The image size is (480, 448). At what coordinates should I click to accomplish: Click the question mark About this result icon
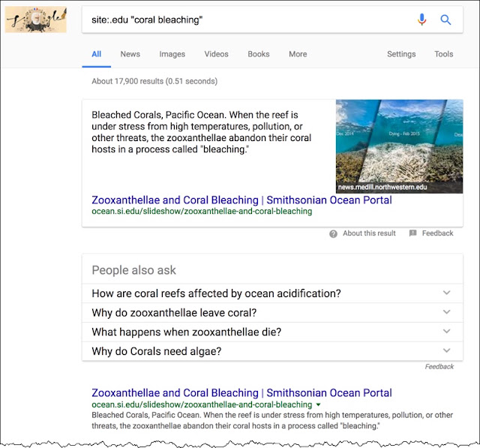[333, 233]
